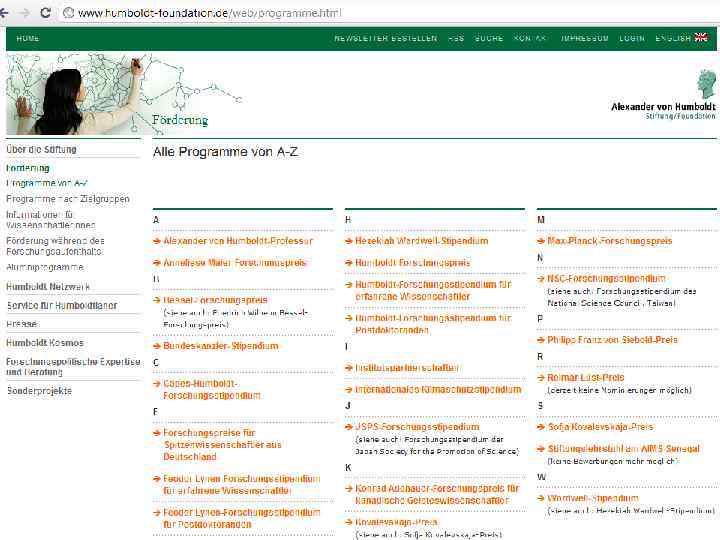Image resolution: width=720 pixels, height=540 pixels.
Task: Open Feodor Lynen-Forschungsstipendium für erfahrene Wissenschaftler
Action: point(242,484)
